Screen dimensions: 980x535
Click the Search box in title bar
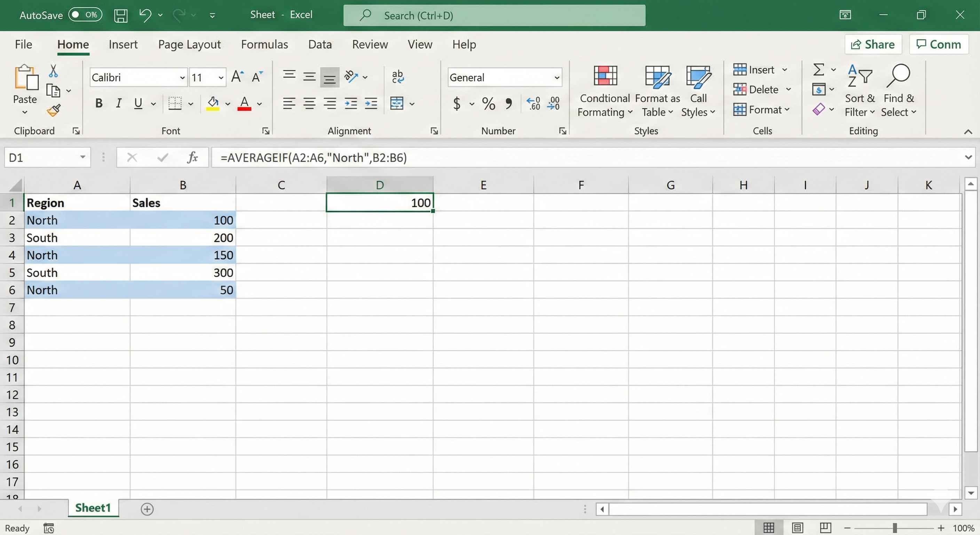[x=494, y=15]
